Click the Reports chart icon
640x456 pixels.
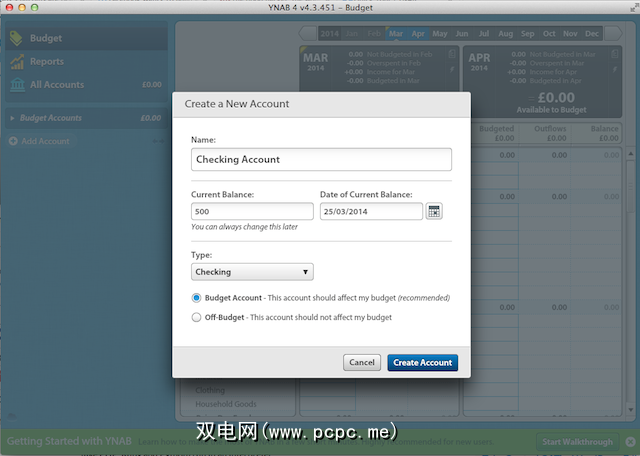[x=17, y=62]
